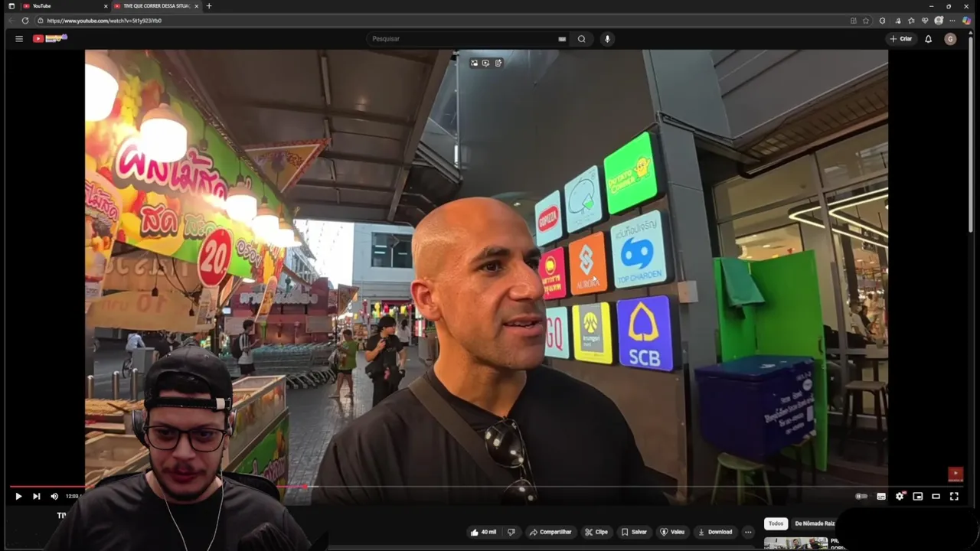View site information lock icon

(x=40, y=21)
